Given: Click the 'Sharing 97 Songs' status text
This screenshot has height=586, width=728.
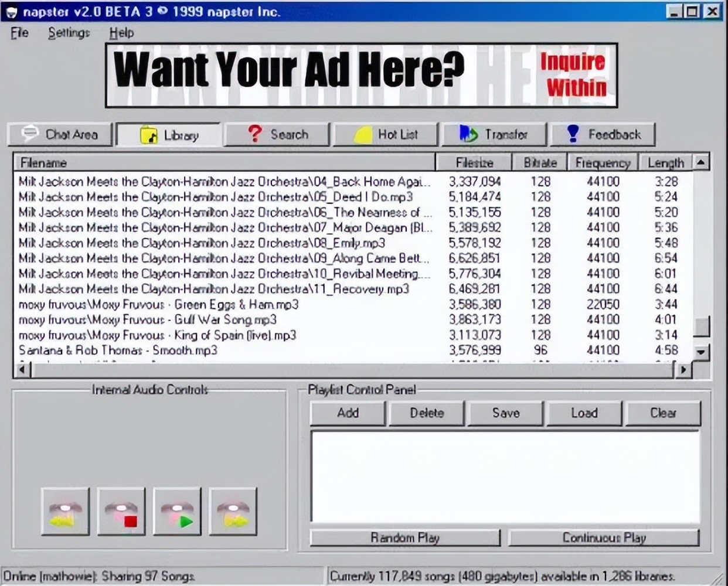Looking at the screenshot, I should 148,576.
